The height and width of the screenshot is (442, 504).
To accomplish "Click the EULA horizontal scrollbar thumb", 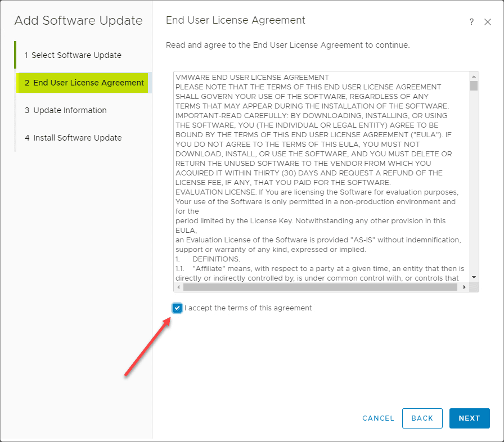I will pyautogui.click(x=319, y=287).
